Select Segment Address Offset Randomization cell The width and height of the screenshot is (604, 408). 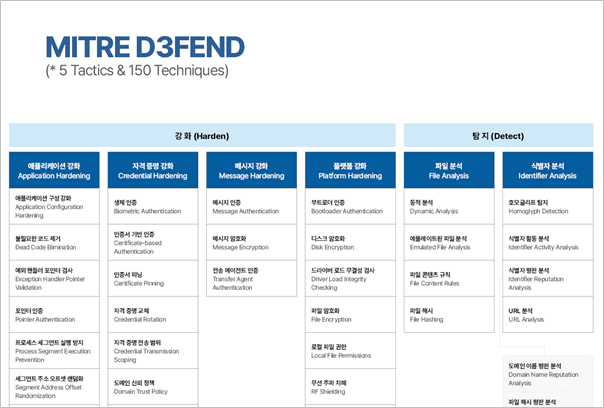tap(54, 387)
